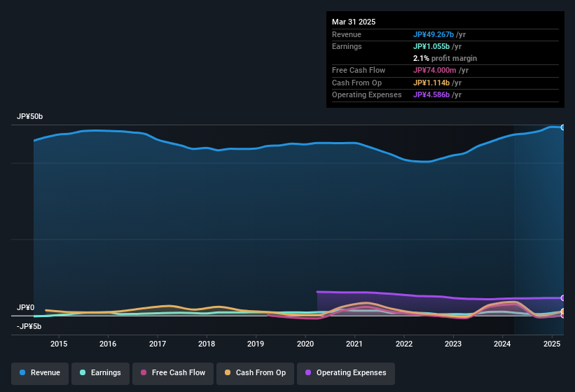The height and width of the screenshot is (392, 575).
Task: Click the revenue line endpoint marker
Action: click(x=563, y=127)
